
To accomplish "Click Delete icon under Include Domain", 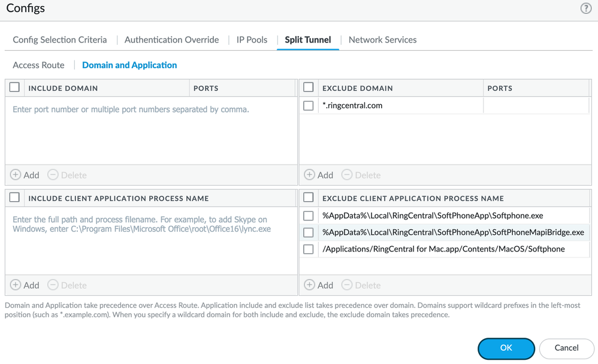I will point(53,175).
